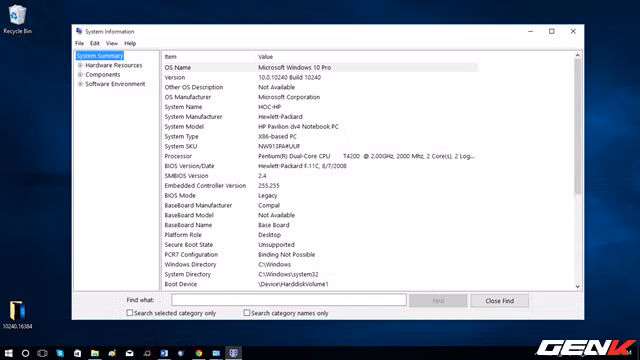Select the System Type row

click(320, 136)
